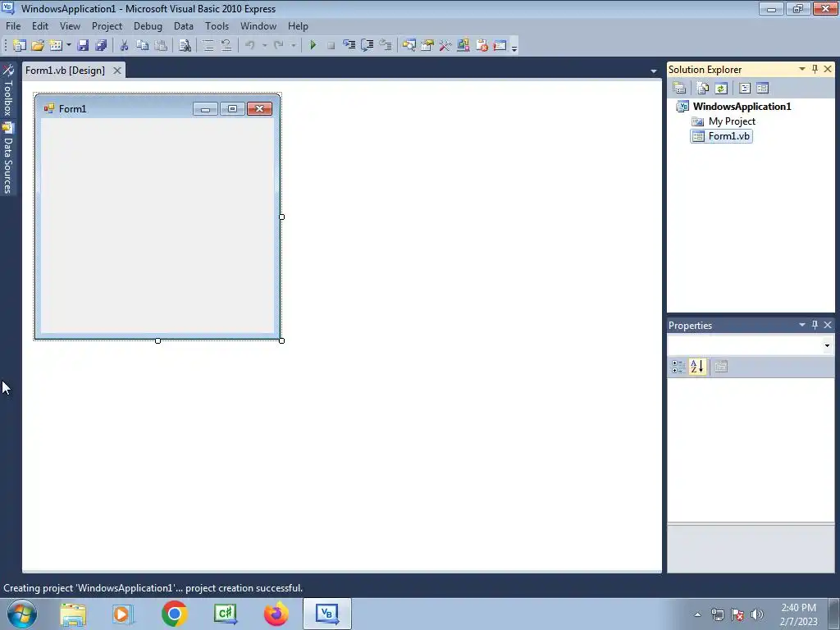
Task: Click the Step Over debug icon
Action: point(367,46)
